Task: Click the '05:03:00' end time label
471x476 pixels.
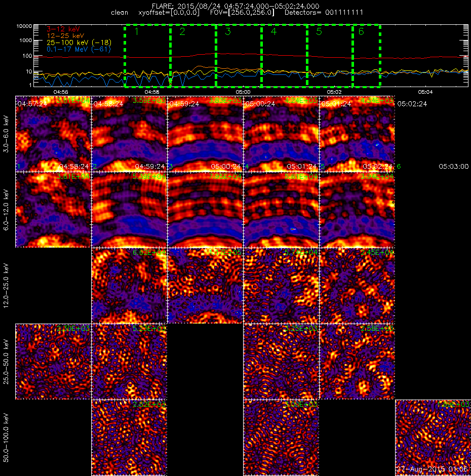Action: point(454,167)
